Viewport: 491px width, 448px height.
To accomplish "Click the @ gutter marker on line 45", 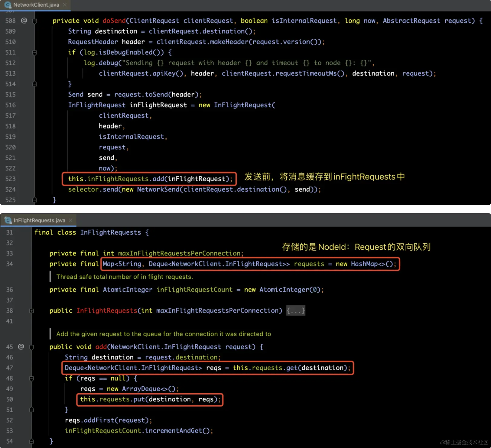I will pos(21,347).
